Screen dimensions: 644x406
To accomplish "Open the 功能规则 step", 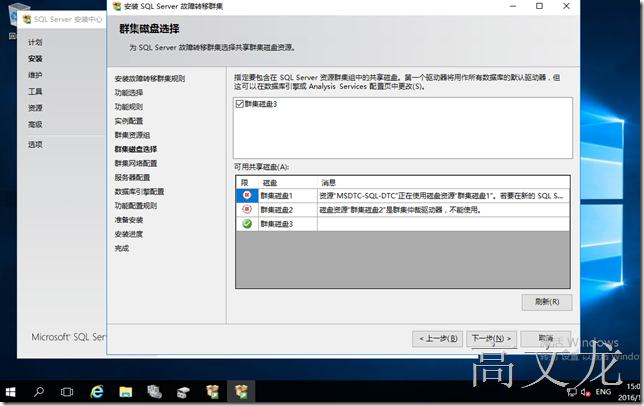I will pyautogui.click(x=129, y=107).
